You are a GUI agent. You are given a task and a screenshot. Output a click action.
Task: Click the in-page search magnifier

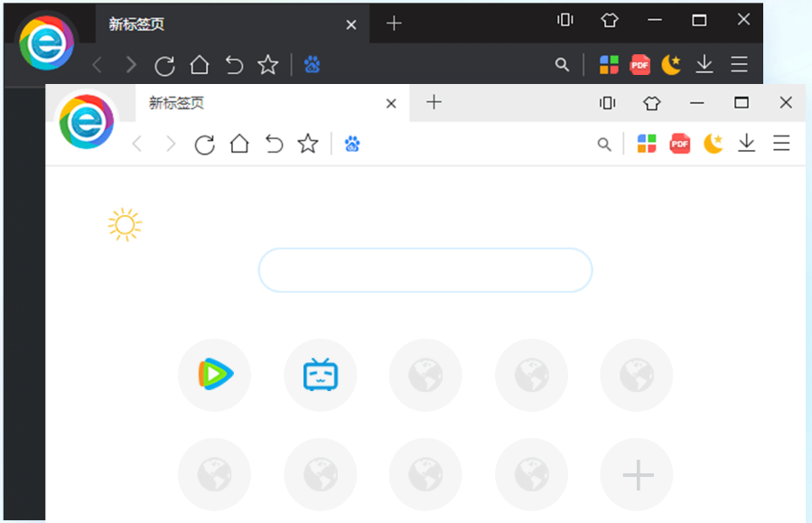coord(603,144)
